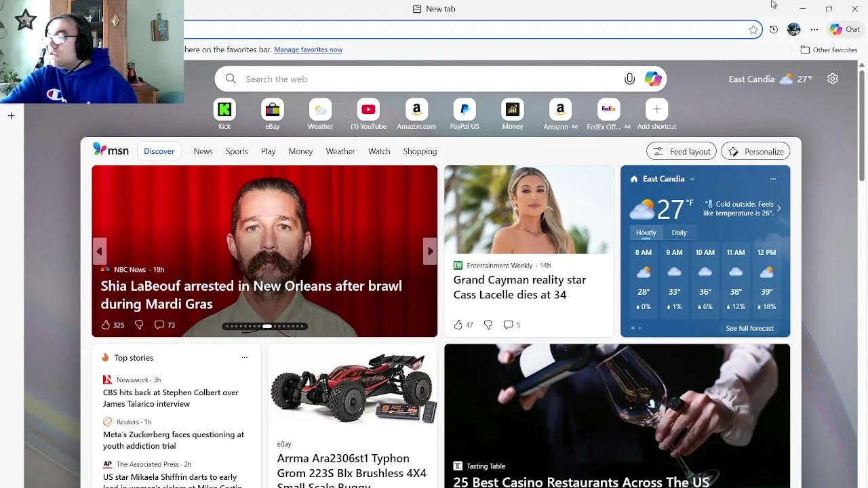The width and height of the screenshot is (868, 488).
Task: Open the browser history icon
Action: (x=774, y=30)
